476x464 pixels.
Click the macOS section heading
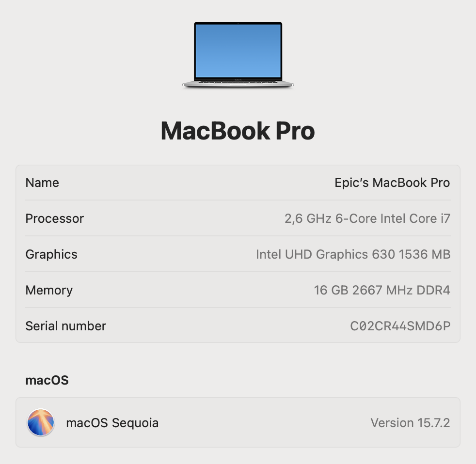coord(47,380)
